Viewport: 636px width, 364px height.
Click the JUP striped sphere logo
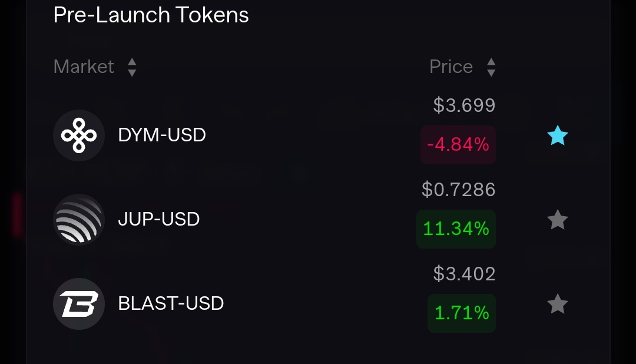click(79, 220)
